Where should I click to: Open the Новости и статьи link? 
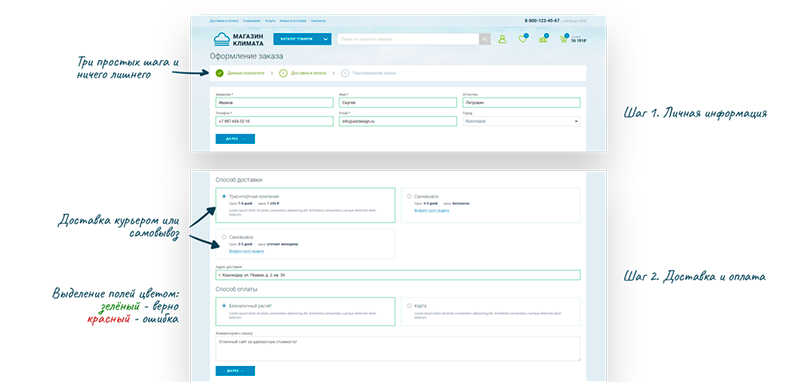293,21
